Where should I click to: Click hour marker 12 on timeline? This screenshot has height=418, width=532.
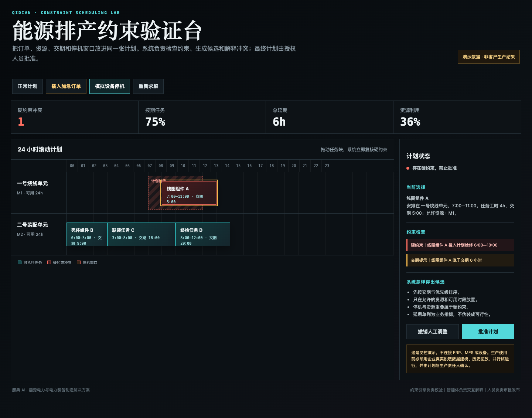pyautogui.click(x=205, y=166)
